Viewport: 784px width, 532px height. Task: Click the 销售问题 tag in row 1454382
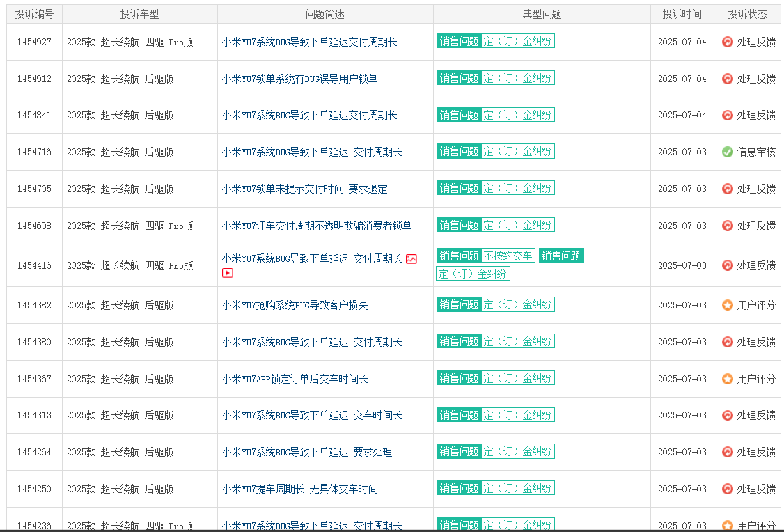[459, 304]
